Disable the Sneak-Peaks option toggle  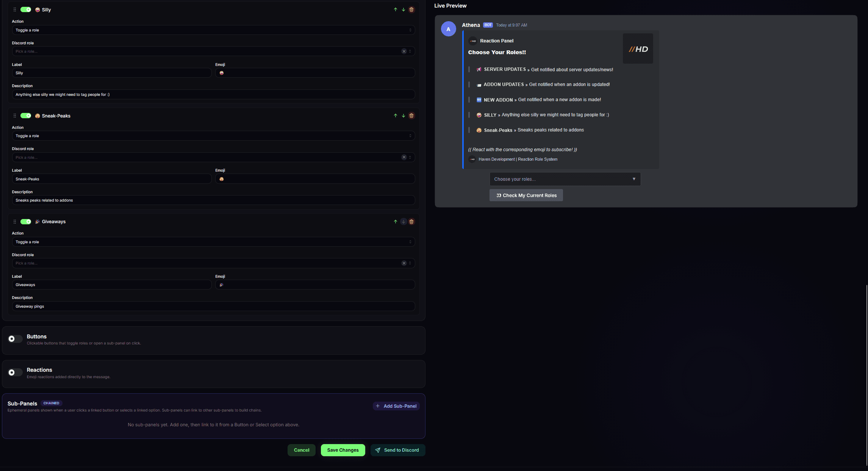click(26, 116)
